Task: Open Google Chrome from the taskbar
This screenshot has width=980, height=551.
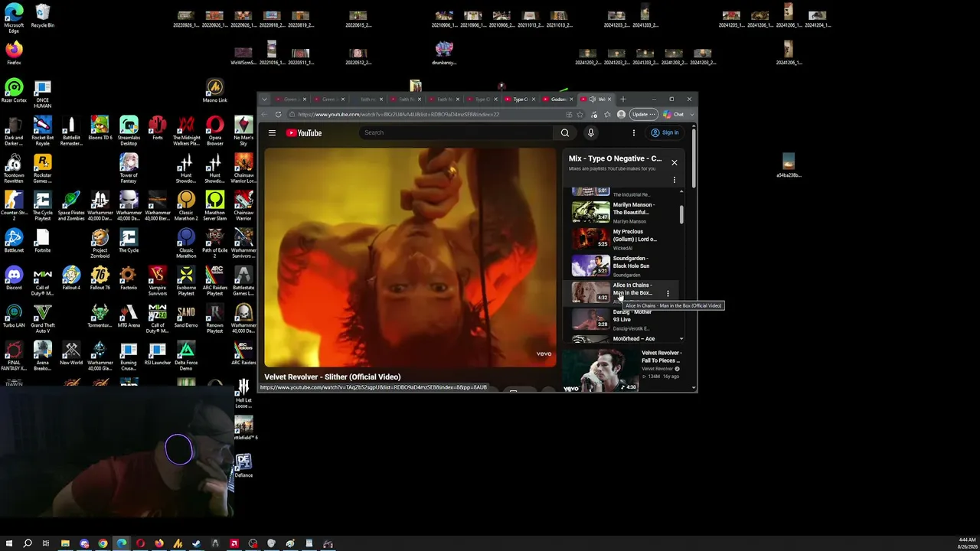Action: (x=103, y=543)
